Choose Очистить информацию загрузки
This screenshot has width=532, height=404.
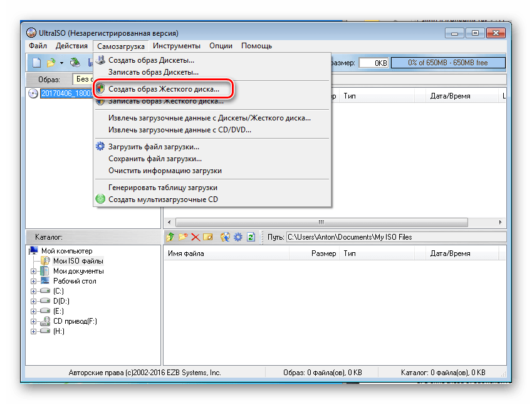click(x=212, y=171)
